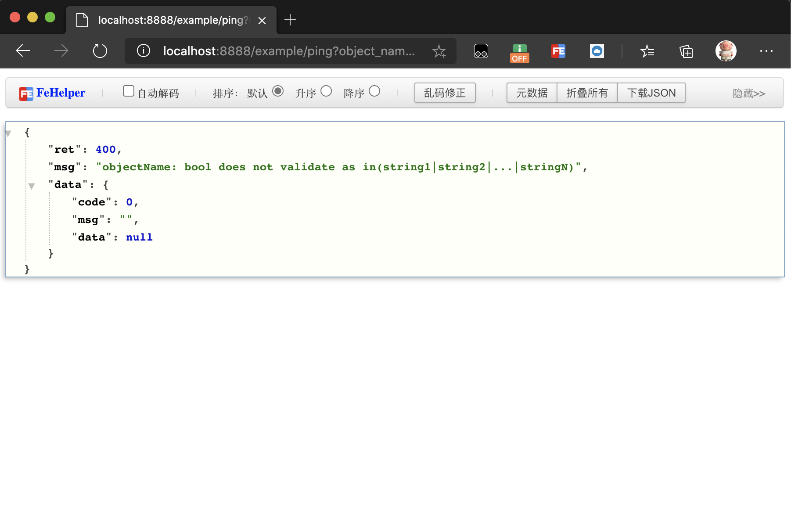Click the nested "msg" key with empty string
The height and width of the screenshot is (532, 791).
point(88,219)
